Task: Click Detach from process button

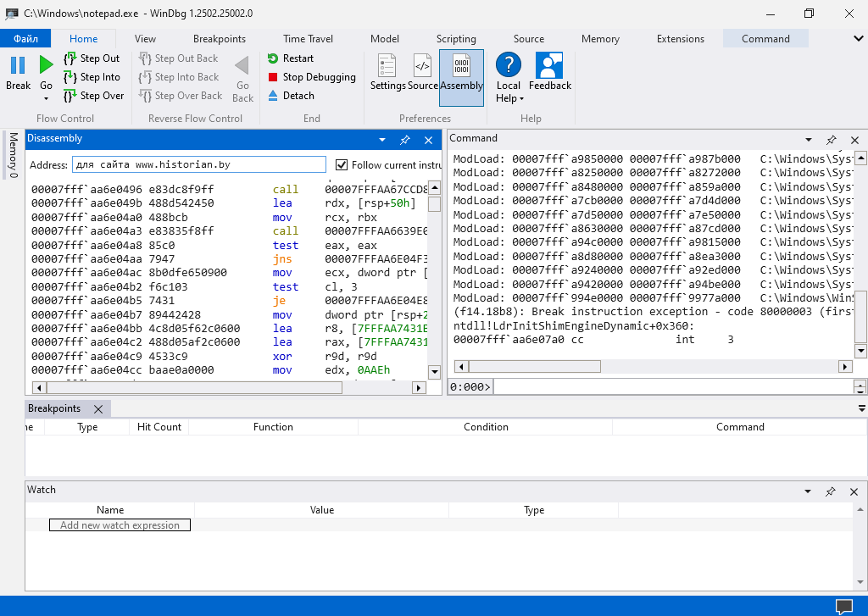Action: [x=290, y=96]
